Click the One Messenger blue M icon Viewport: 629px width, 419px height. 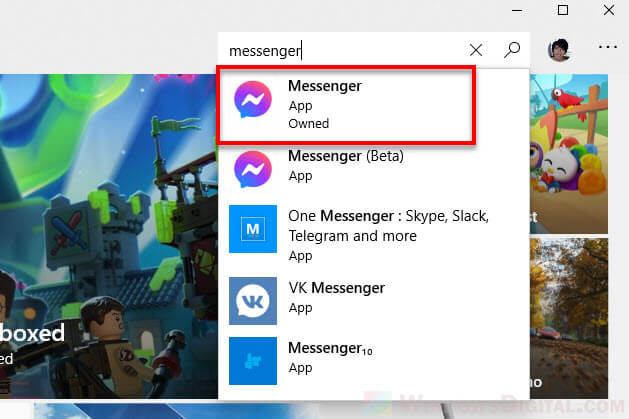click(253, 229)
